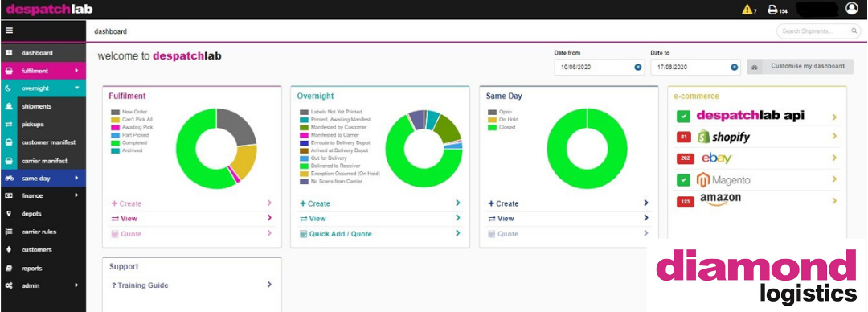
Task: Click the Date from input field
Action: [599, 67]
